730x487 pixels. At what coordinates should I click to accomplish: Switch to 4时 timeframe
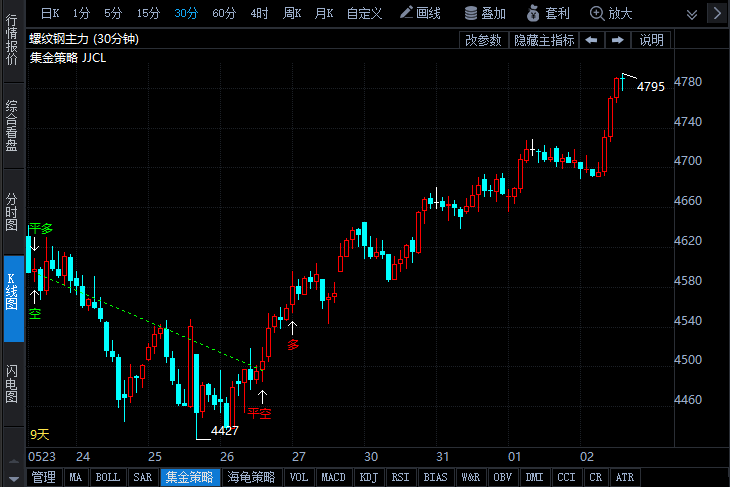click(259, 14)
